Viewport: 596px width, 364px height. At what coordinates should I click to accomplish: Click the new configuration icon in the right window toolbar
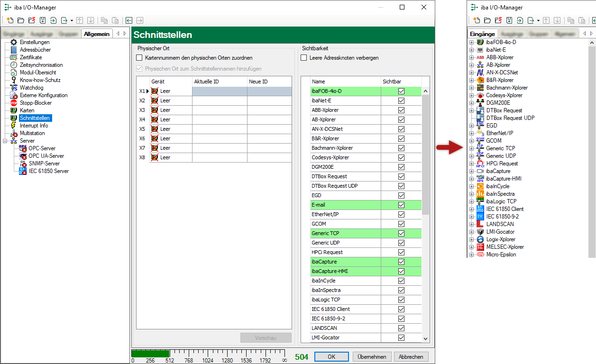click(x=476, y=20)
